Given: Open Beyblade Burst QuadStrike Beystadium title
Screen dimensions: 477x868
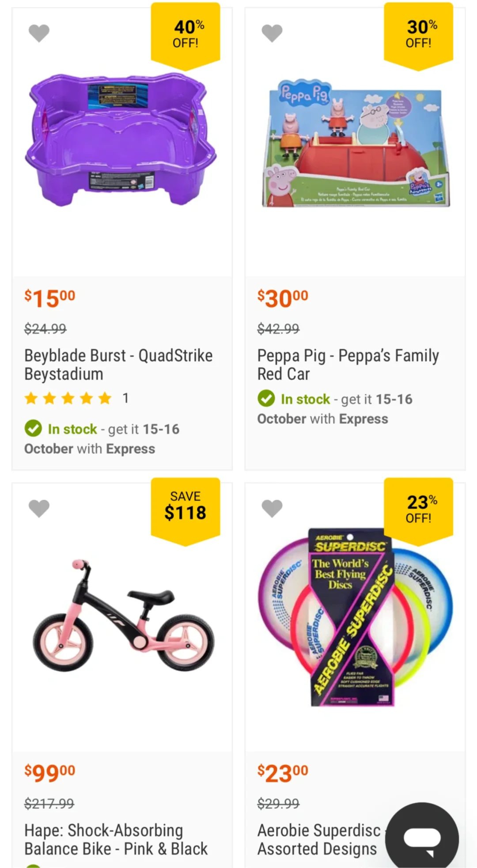Looking at the screenshot, I should click(x=118, y=365).
